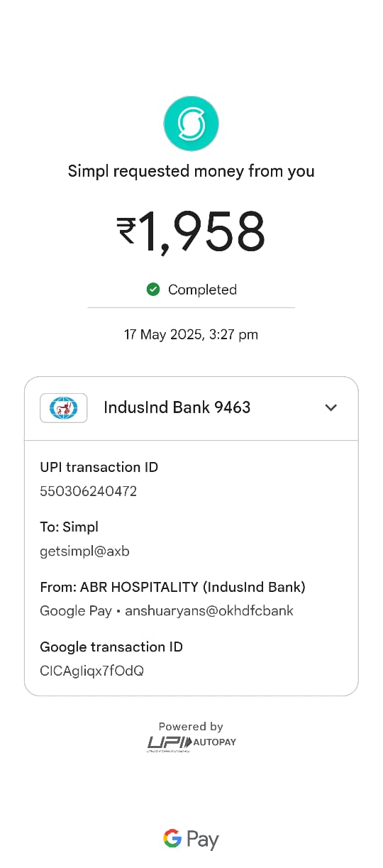The width and height of the screenshot is (383, 868).
Task: Click the green Completed checkmark icon
Action: click(x=152, y=290)
